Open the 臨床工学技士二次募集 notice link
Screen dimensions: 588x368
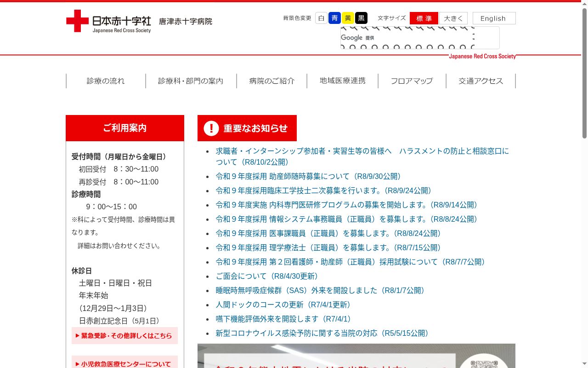(325, 190)
